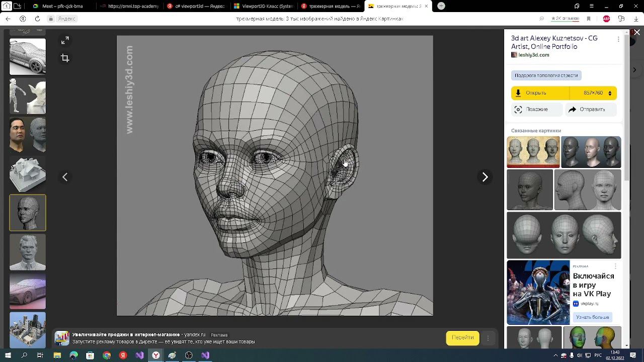Click the Перейти ad button

tap(462, 338)
